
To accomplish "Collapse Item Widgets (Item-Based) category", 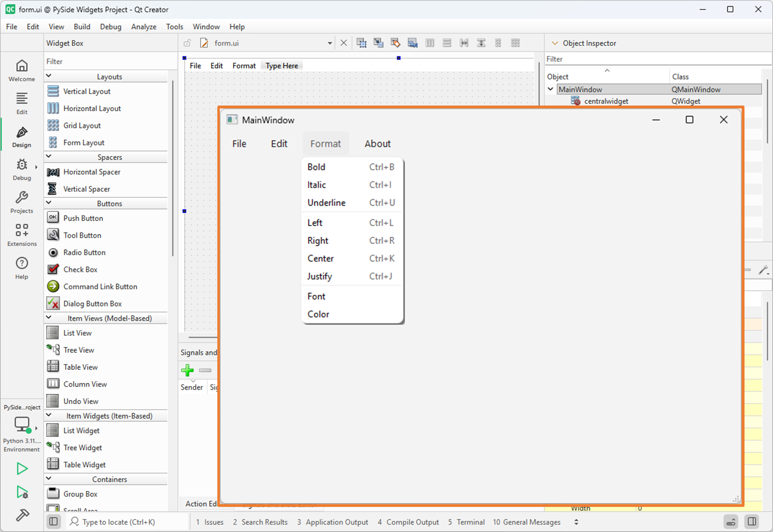I will click(x=49, y=415).
